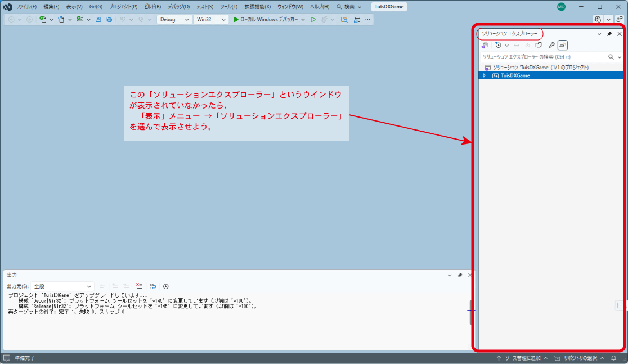The height and width of the screenshot is (364, 628).
Task: Open the 表示(V) menu
Action: (x=74, y=7)
